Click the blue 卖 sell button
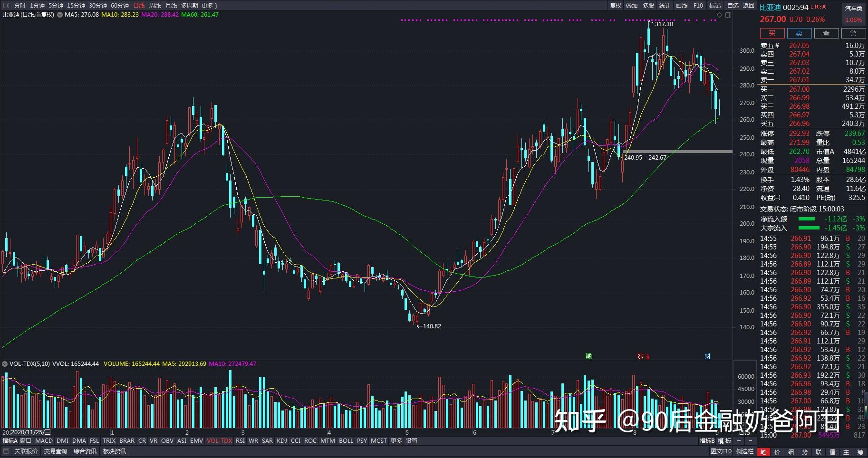Image resolution: width=868 pixels, height=458 pixels. coord(799,33)
